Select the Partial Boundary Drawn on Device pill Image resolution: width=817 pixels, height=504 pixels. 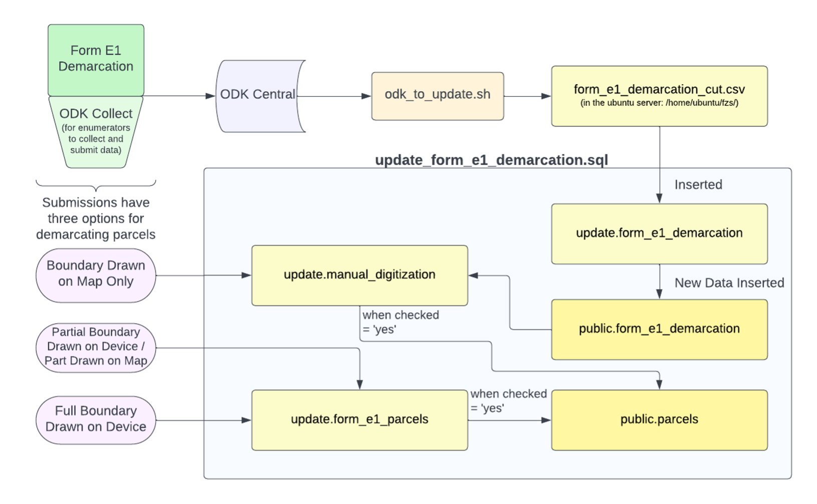pos(96,347)
